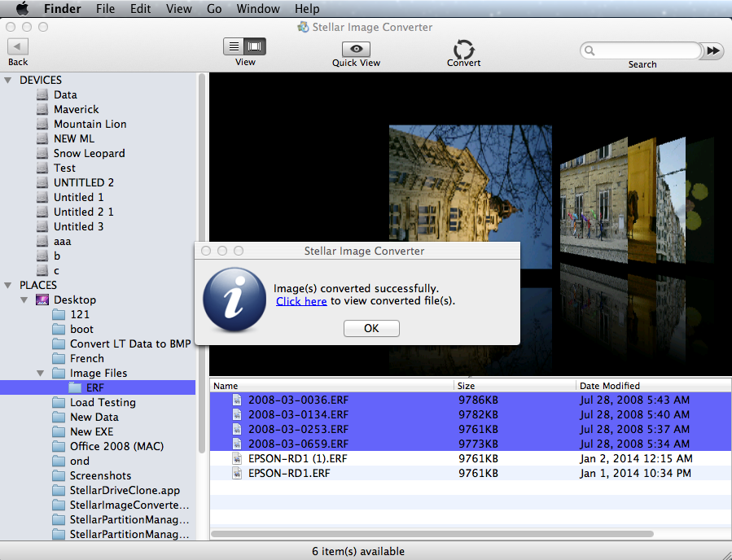
Task: Open the Go menu
Action: click(214, 8)
